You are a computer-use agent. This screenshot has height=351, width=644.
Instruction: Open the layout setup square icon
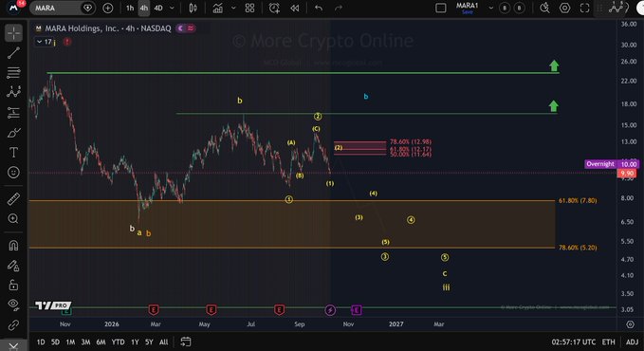click(x=441, y=8)
